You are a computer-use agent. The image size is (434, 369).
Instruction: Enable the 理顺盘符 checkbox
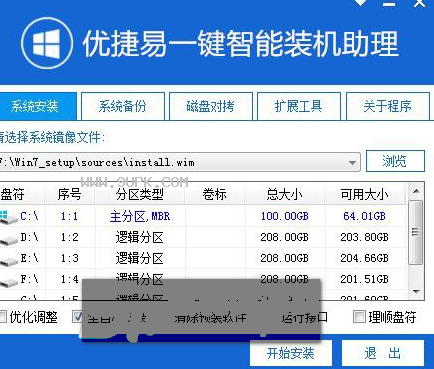(359, 316)
